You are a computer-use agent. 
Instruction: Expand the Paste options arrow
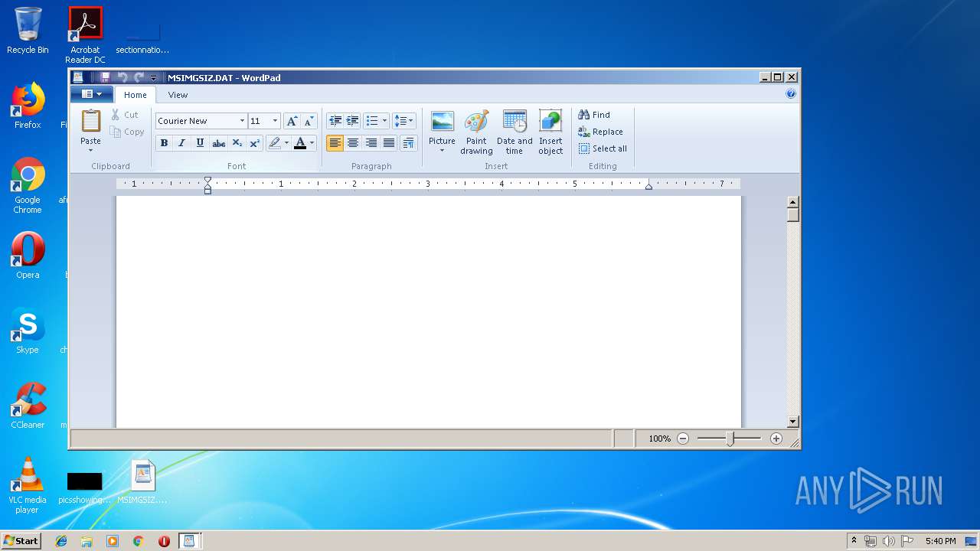tap(90, 150)
